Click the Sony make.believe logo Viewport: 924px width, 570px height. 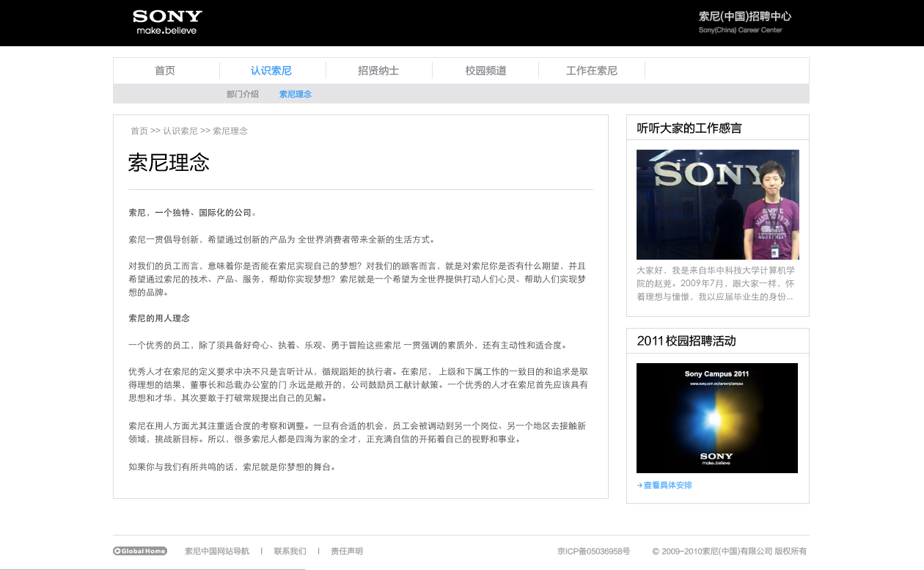pos(167,22)
